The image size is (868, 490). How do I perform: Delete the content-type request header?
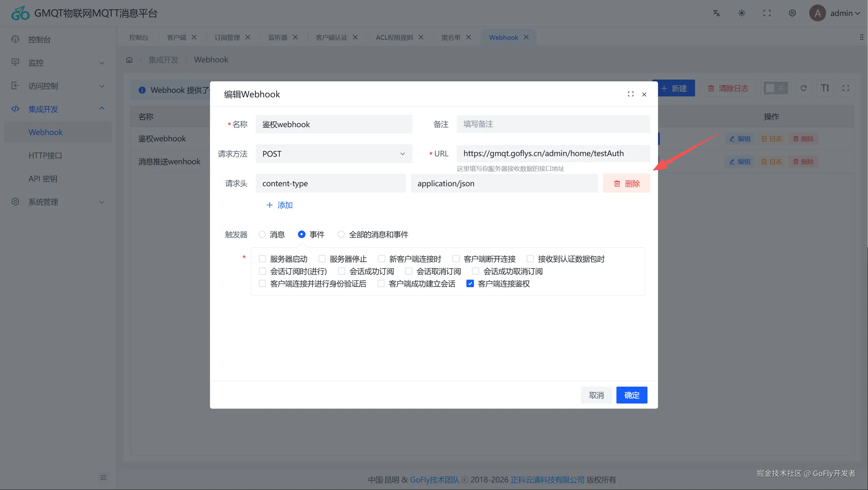tap(626, 184)
